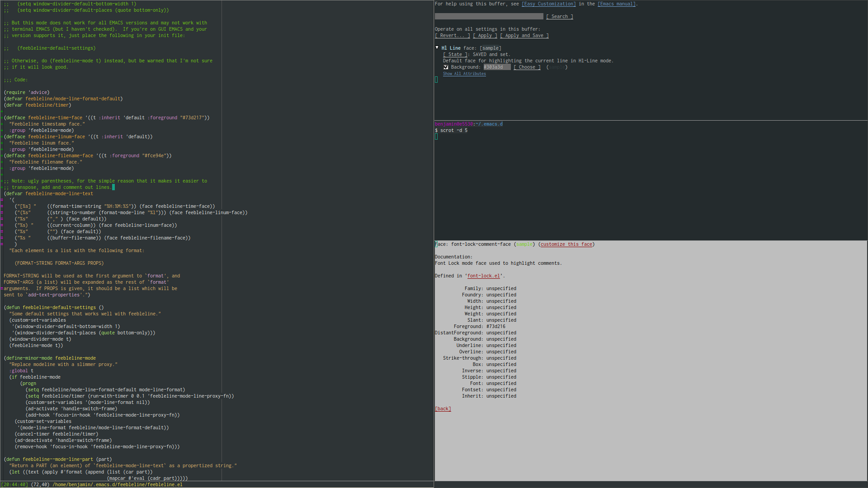The height and width of the screenshot is (488, 868).
Task: Open the font-lock.el definition link
Action: [x=483, y=276]
